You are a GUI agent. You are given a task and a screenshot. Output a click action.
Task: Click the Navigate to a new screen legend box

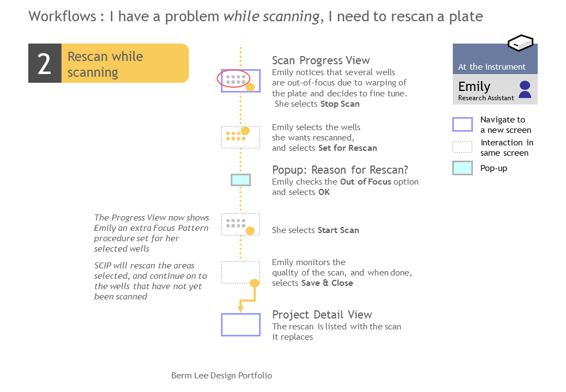pos(463,125)
